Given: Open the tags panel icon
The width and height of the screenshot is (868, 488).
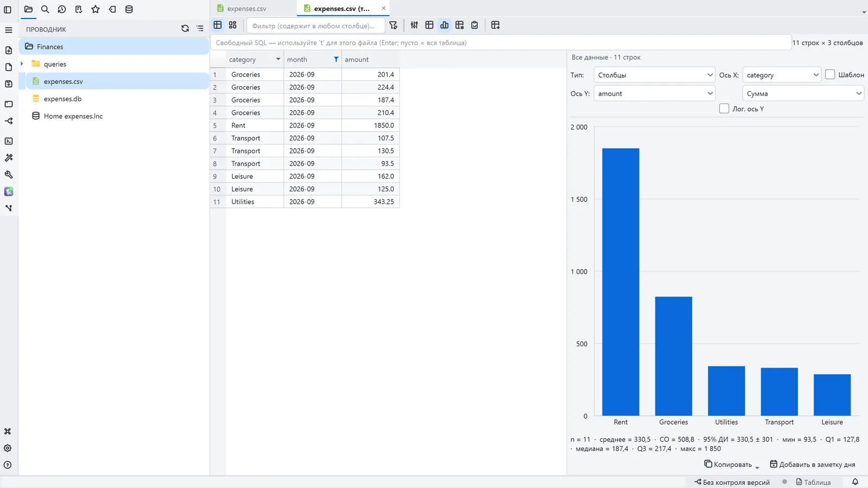Looking at the screenshot, I should (112, 9).
